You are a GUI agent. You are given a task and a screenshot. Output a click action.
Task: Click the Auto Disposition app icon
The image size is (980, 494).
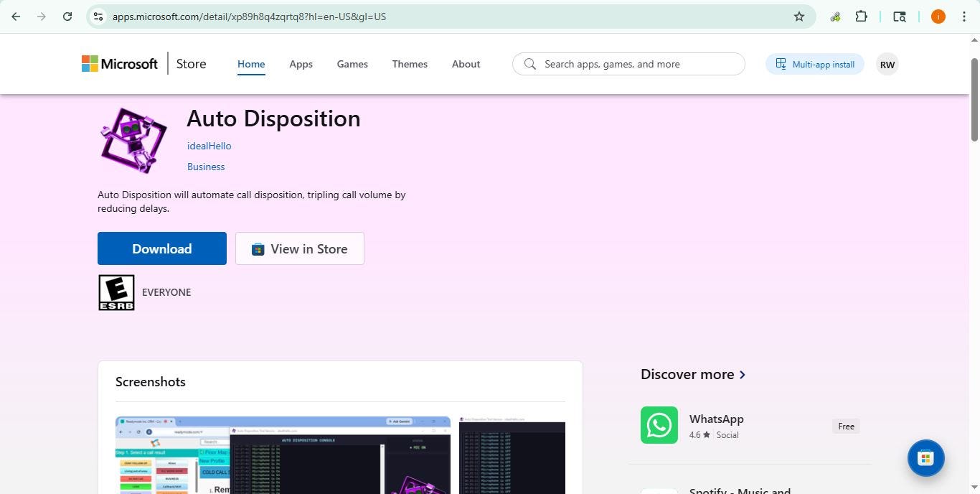pyautogui.click(x=133, y=141)
